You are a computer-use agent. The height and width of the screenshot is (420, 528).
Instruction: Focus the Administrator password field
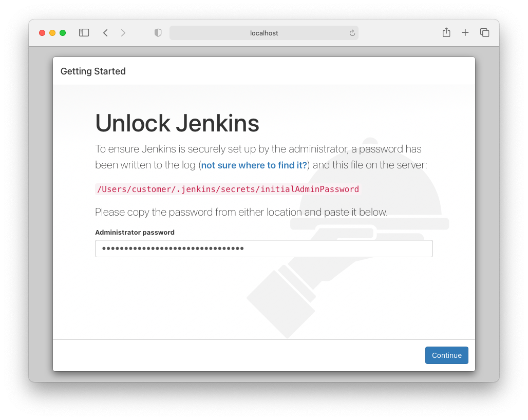pos(263,249)
